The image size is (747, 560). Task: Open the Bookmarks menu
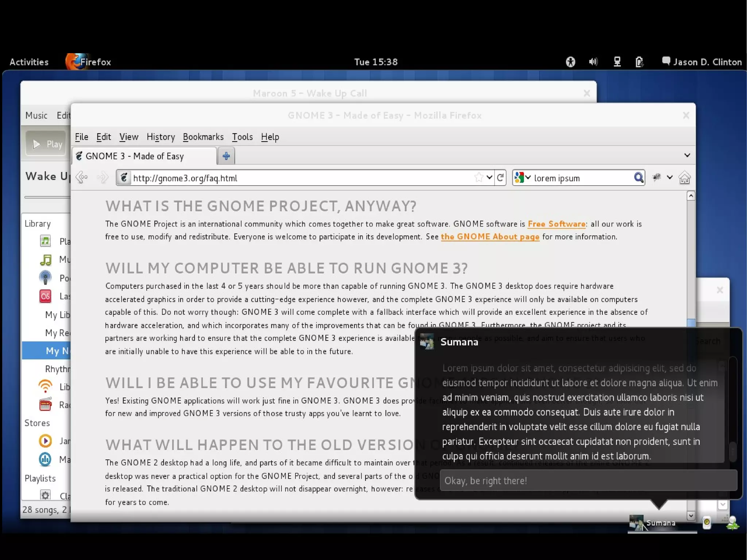pos(203,137)
